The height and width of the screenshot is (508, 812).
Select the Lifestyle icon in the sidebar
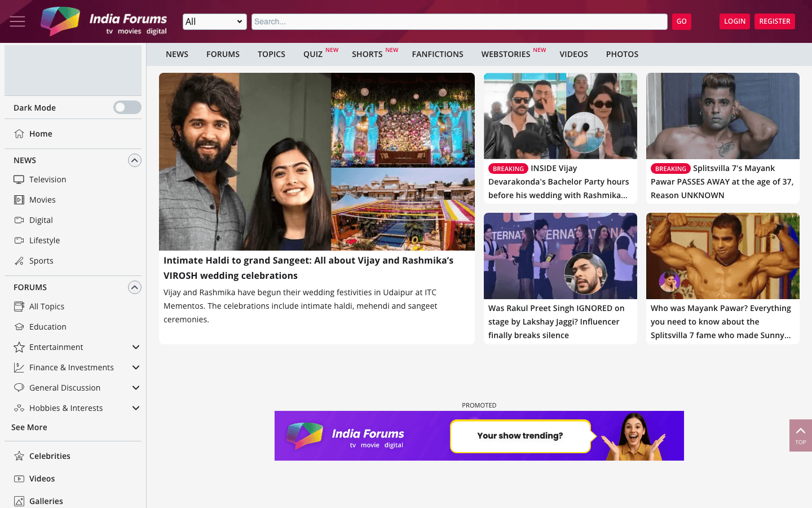tap(19, 240)
